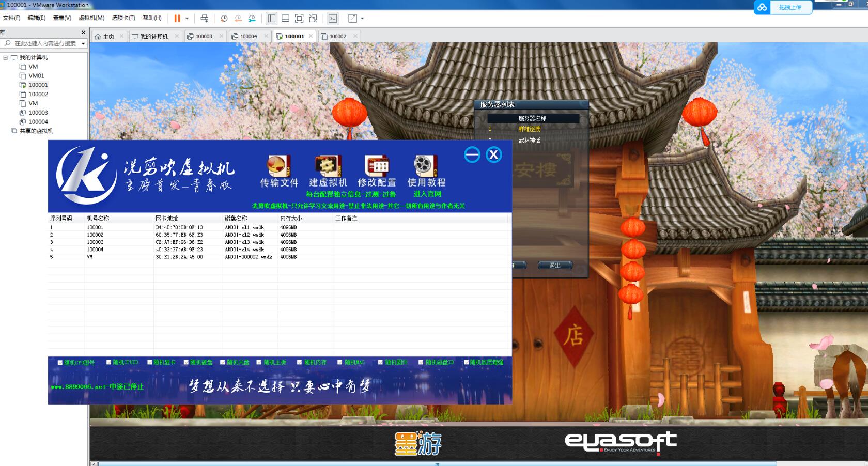Click the send Ctrl+Alt+Del toolbar icon
The width and height of the screenshot is (868, 466).
pyautogui.click(x=205, y=19)
